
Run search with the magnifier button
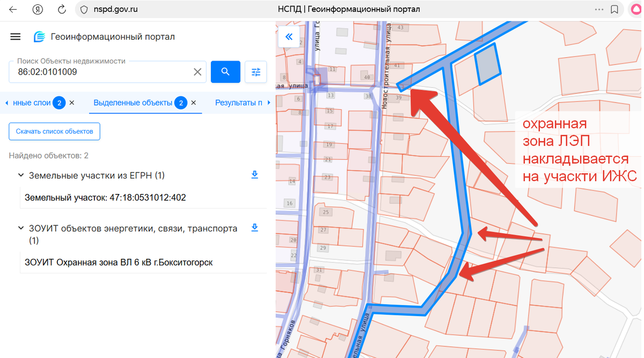(225, 72)
